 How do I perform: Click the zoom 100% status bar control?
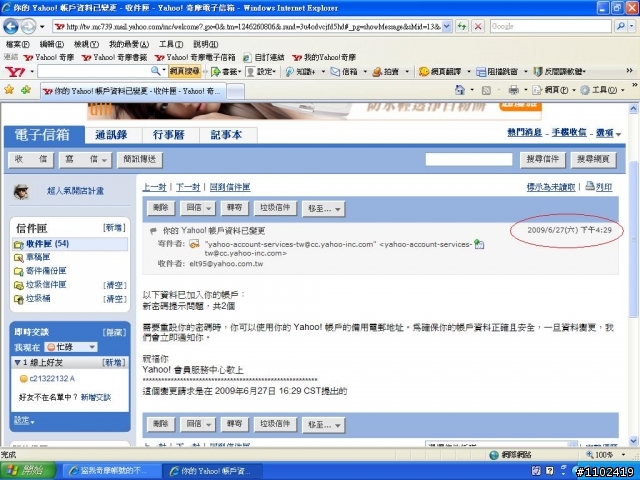pyautogui.click(x=606, y=455)
